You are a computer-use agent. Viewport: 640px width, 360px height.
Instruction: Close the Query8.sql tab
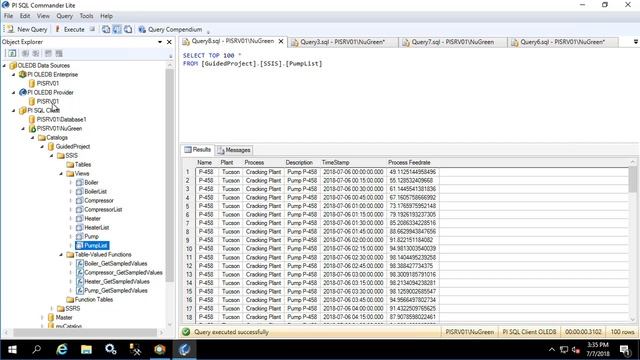pos(281,41)
